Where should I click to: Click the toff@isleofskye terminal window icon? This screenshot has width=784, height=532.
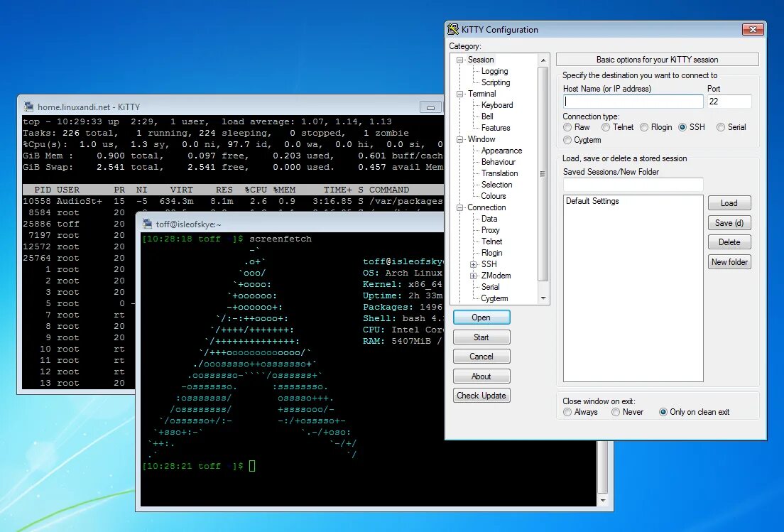pos(148,224)
